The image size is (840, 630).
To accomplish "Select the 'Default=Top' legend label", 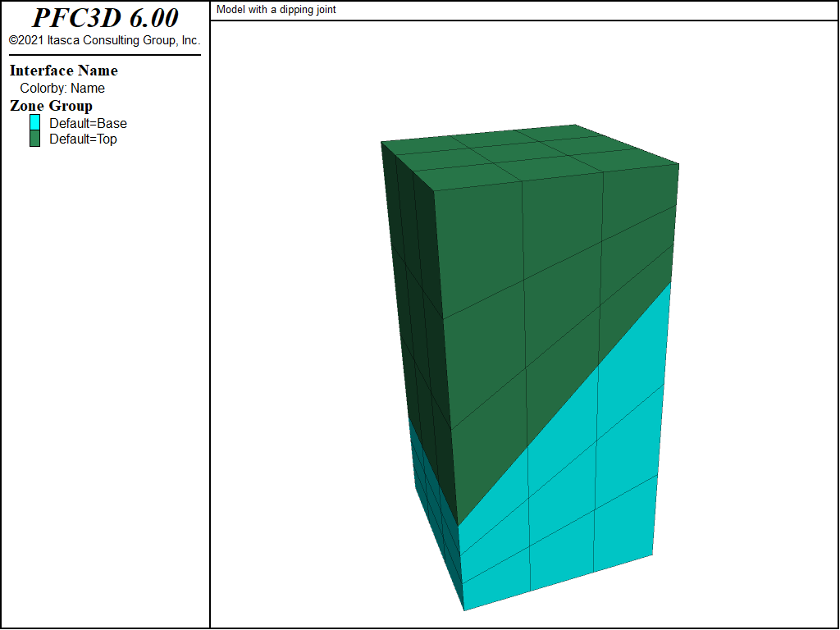I will pos(83,139).
